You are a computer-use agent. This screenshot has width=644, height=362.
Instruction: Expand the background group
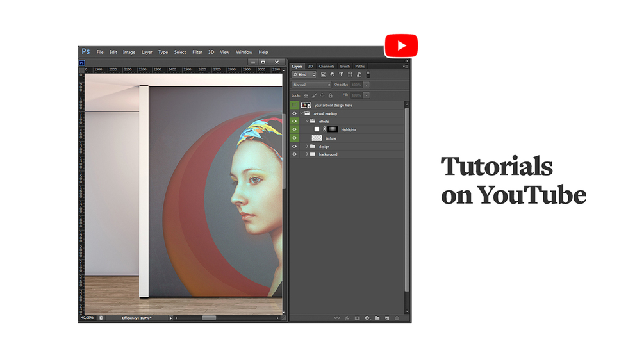coord(307,154)
